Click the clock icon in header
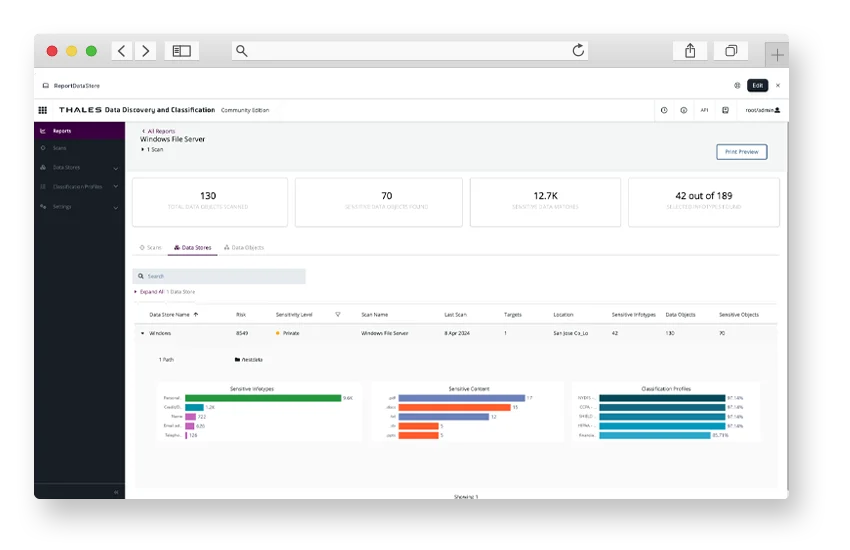This screenshot has height=550, width=850. pos(664,110)
